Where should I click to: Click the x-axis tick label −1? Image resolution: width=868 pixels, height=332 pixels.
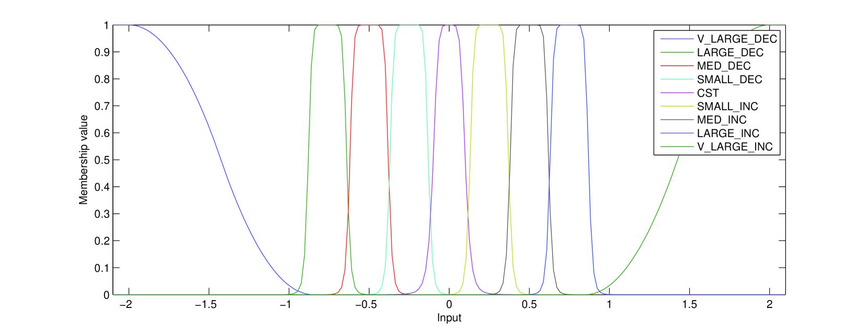(285, 305)
